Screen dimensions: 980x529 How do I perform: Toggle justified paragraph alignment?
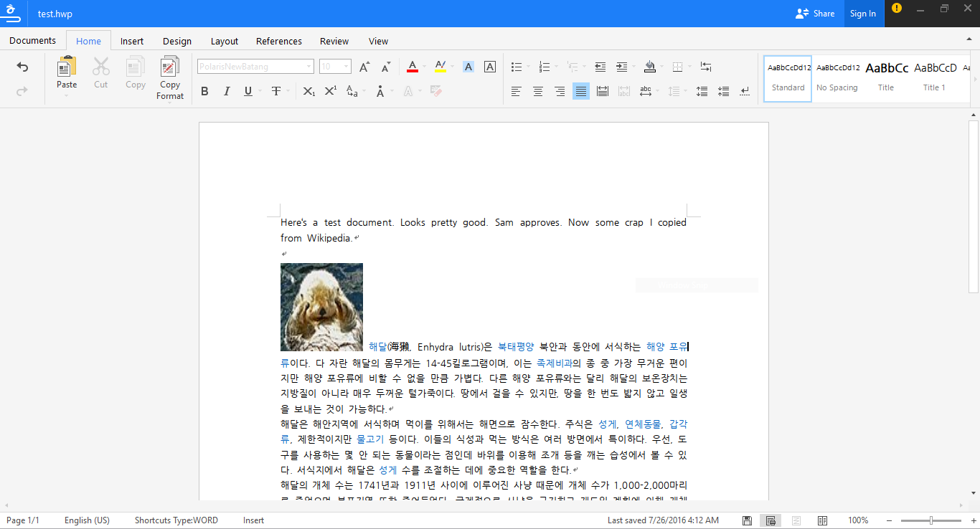[581, 91]
